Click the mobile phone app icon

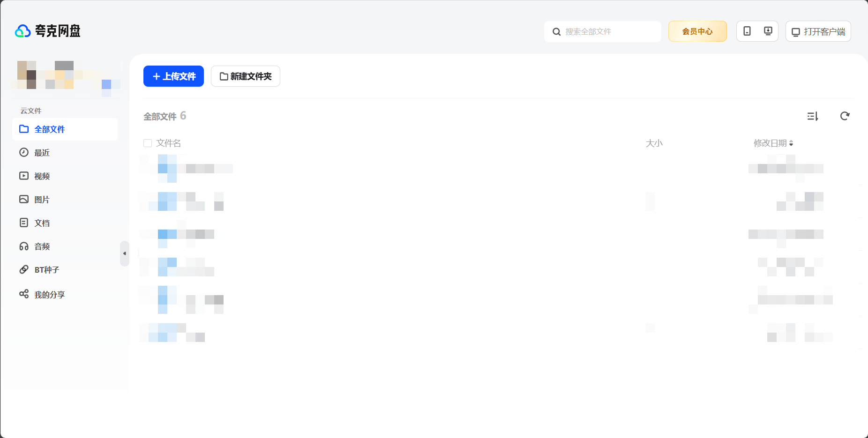[x=747, y=31]
